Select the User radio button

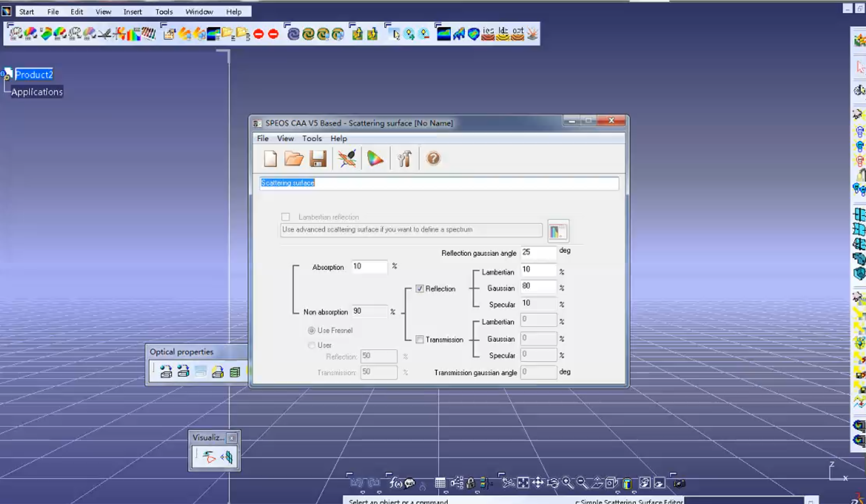tap(312, 345)
